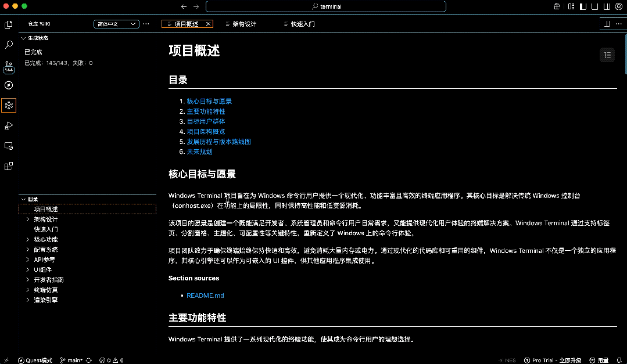Open the Search view in the activity bar

[8, 44]
